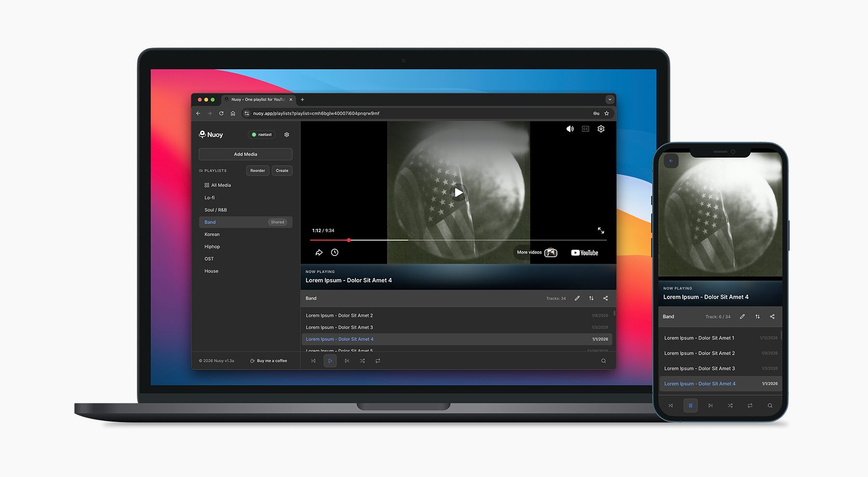The image size is (868, 477).
Task: Add the video to Watch Later with clock icon
Action: pos(334,252)
